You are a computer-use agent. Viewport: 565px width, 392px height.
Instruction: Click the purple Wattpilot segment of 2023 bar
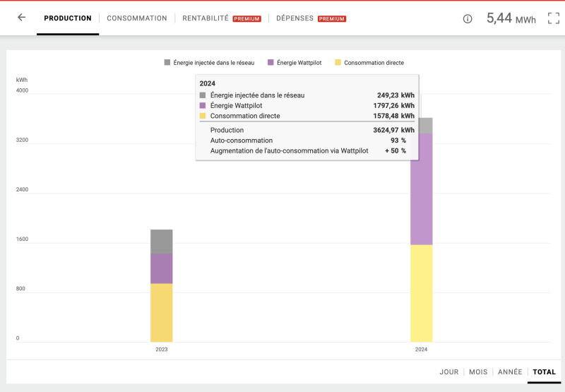point(162,268)
